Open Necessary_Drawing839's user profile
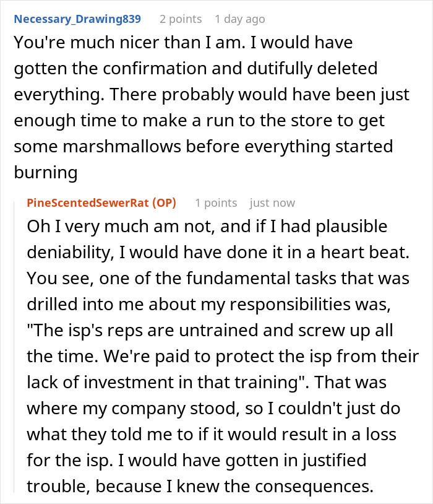Image resolution: width=433 pixels, height=504 pixels. click(x=77, y=19)
